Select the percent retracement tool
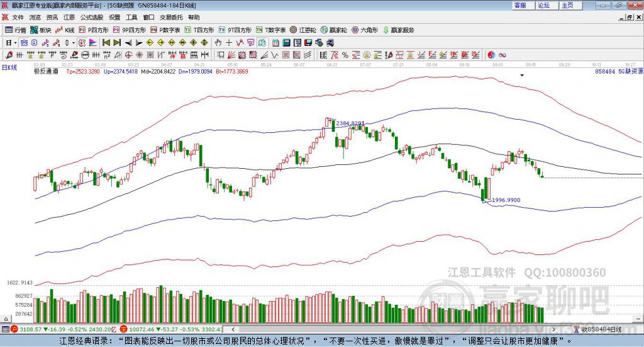The height and width of the screenshot is (347, 644). point(345,55)
